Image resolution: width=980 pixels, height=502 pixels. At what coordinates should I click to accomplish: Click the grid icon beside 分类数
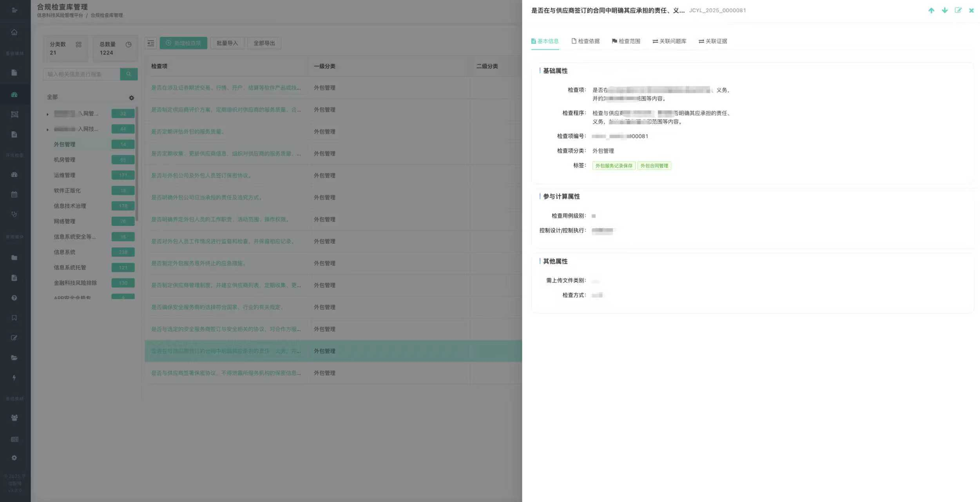[x=79, y=45]
